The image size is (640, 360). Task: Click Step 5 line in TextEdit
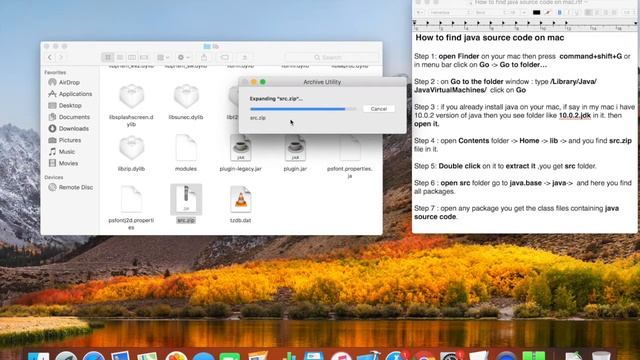505,166
